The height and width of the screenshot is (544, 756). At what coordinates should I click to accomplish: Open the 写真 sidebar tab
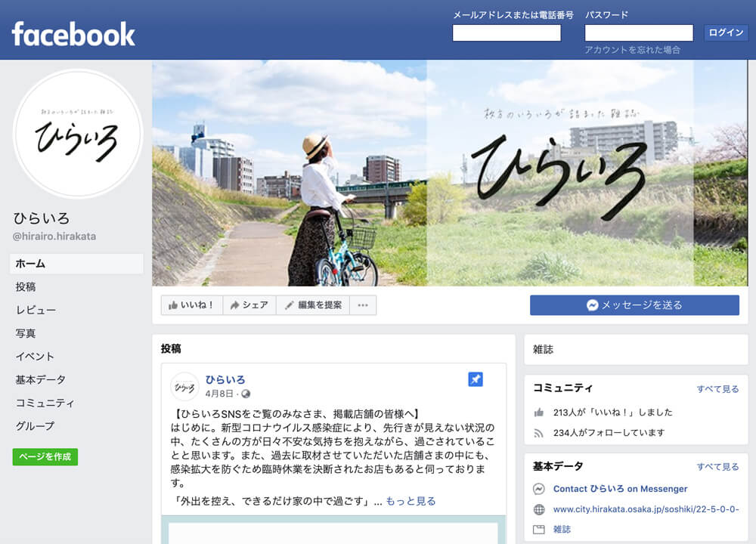26,333
